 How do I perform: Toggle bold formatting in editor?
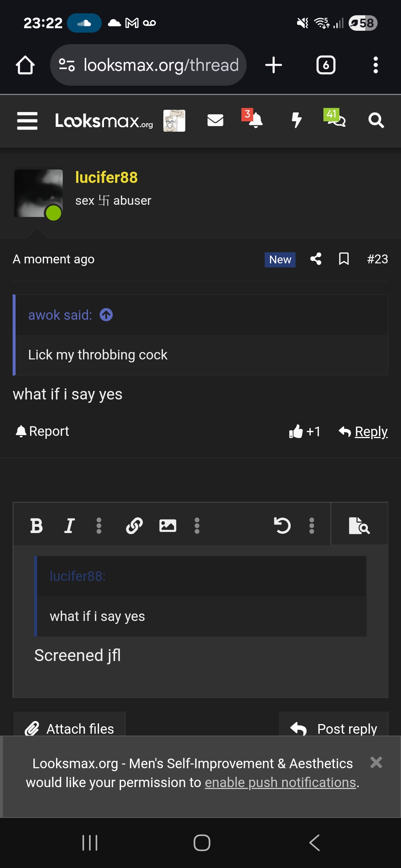tap(36, 526)
